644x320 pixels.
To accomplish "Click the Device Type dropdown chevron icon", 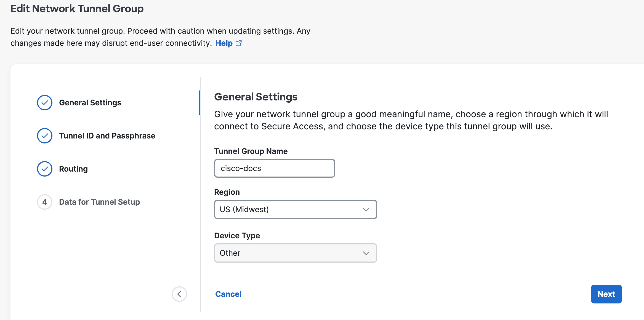I will (x=366, y=253).
